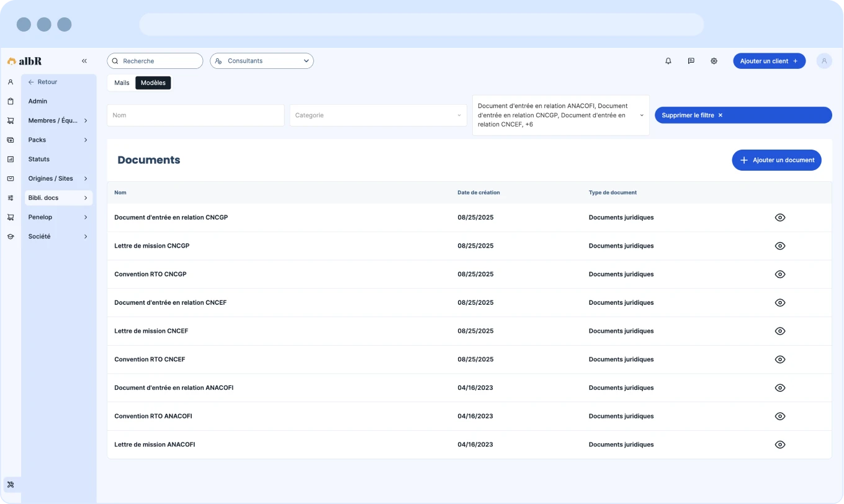Open the Categorie dropdown filter
Screen dimensions: 844x504
378,115
